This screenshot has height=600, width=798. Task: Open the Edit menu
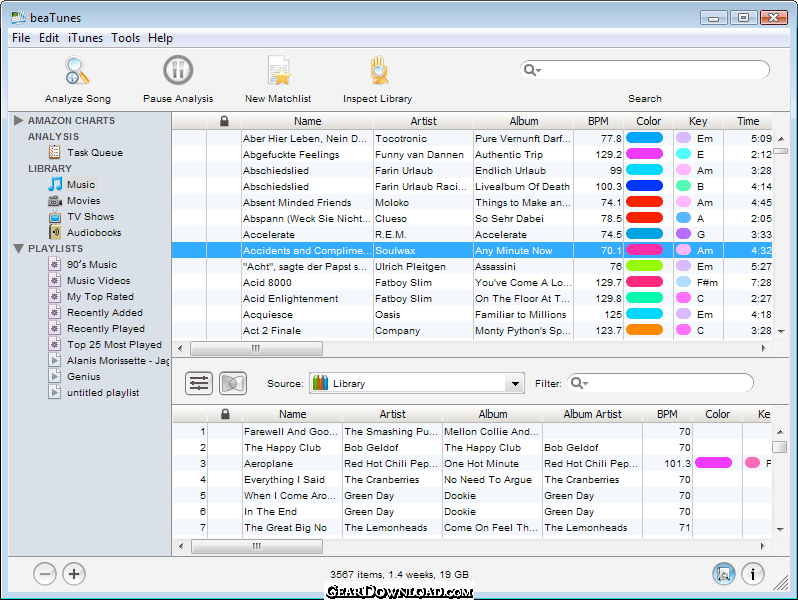[x=49, y=38]
